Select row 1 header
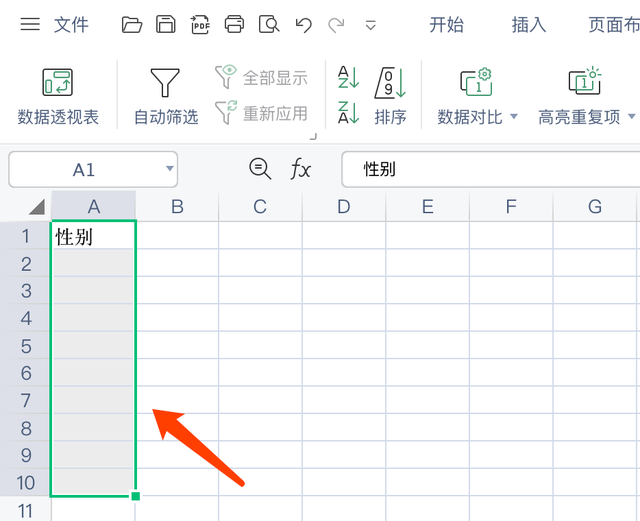Image resolution: width=640 pixels, height=521 pixels. 26,236
